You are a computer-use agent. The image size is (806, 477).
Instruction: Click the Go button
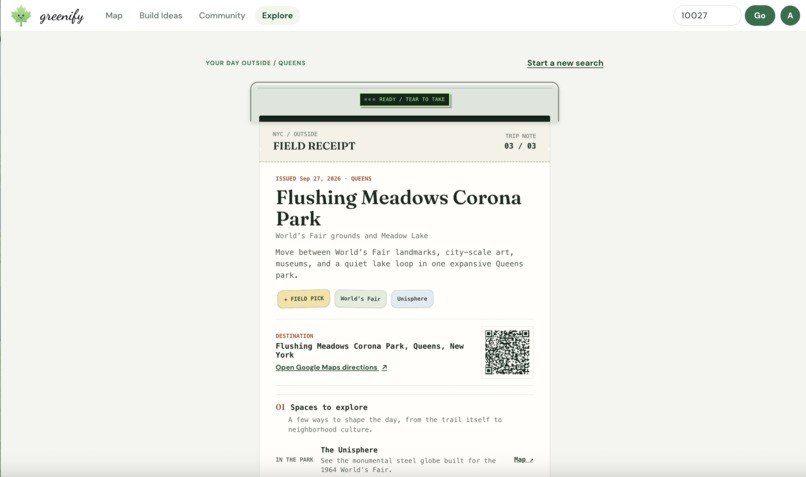click(760, 15)
